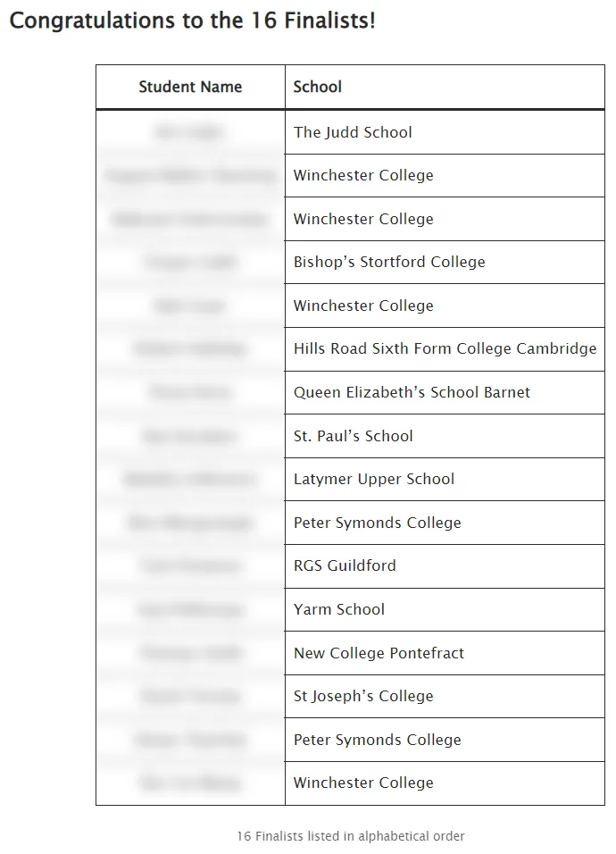
Task: Select the Student Name column header
Action: [190, 88]
